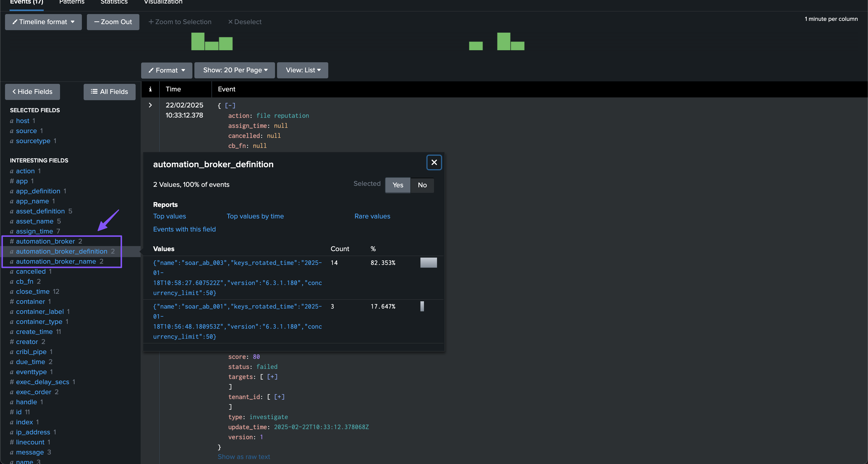Hide Fields sidebar
Screen dimensions: 868x464
[x=32, y=92]
